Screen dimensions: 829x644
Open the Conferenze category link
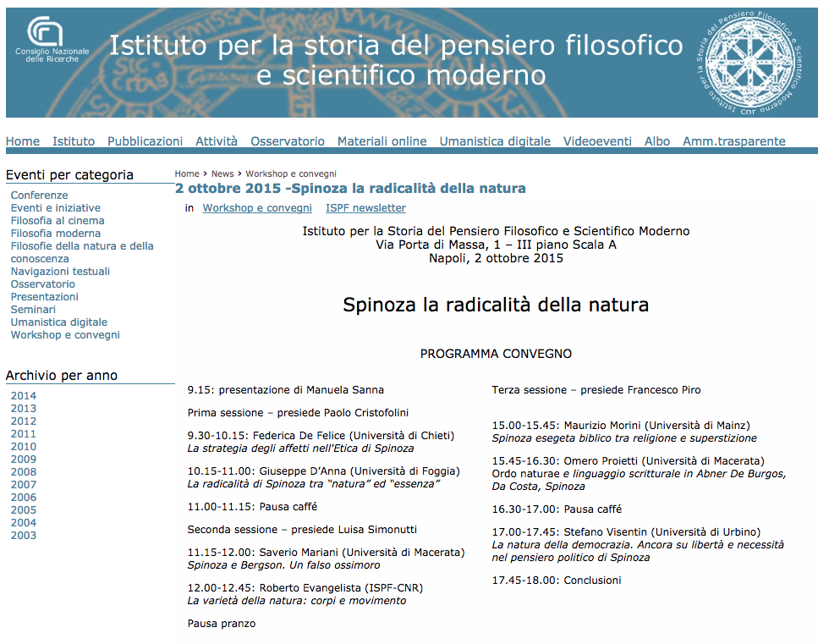coord(39,195)
